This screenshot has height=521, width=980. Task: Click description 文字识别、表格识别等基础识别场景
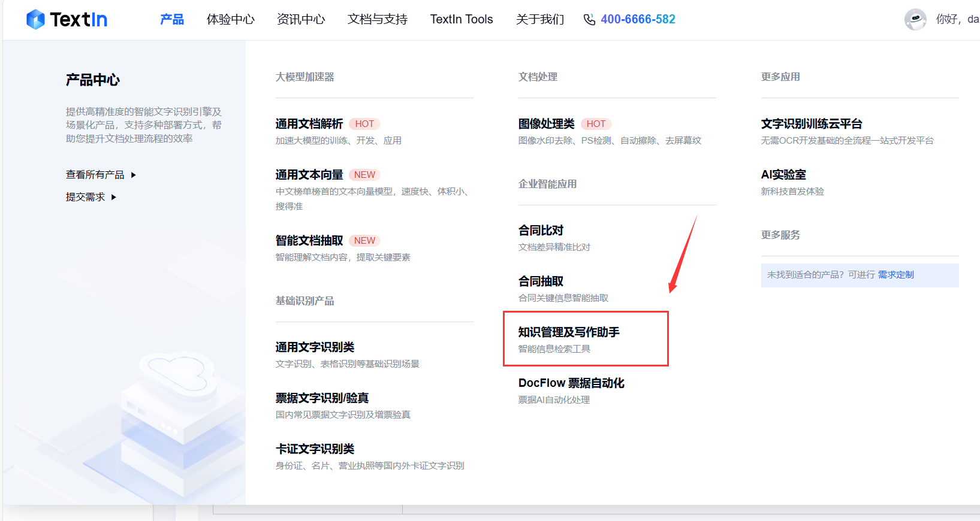(x=348, y=364)
